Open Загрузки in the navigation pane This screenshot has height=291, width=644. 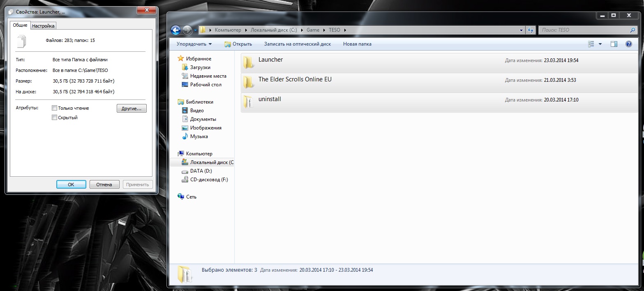[x=200, y=67]
